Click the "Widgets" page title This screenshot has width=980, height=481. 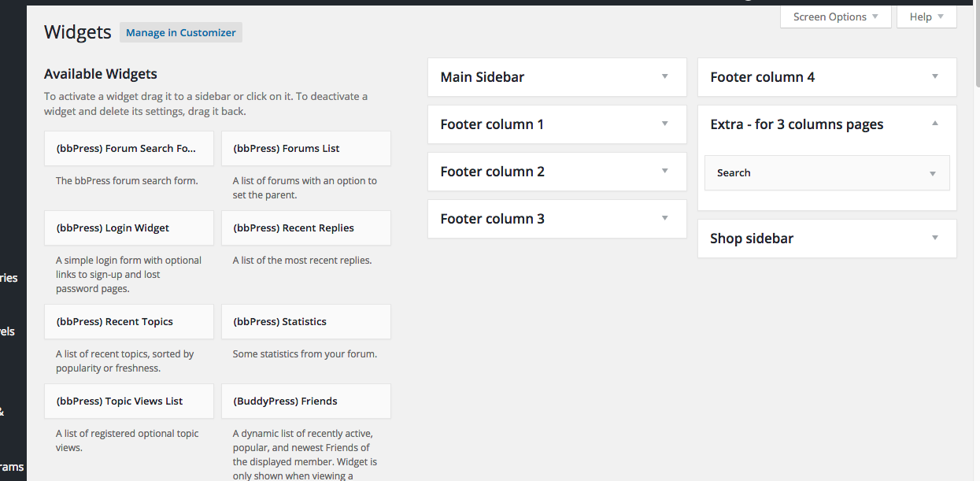point(78,32)
